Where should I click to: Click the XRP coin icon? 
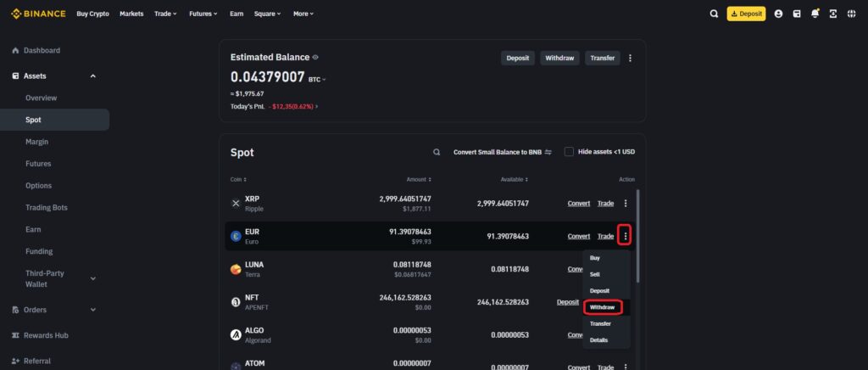click(x=236, y=204)
